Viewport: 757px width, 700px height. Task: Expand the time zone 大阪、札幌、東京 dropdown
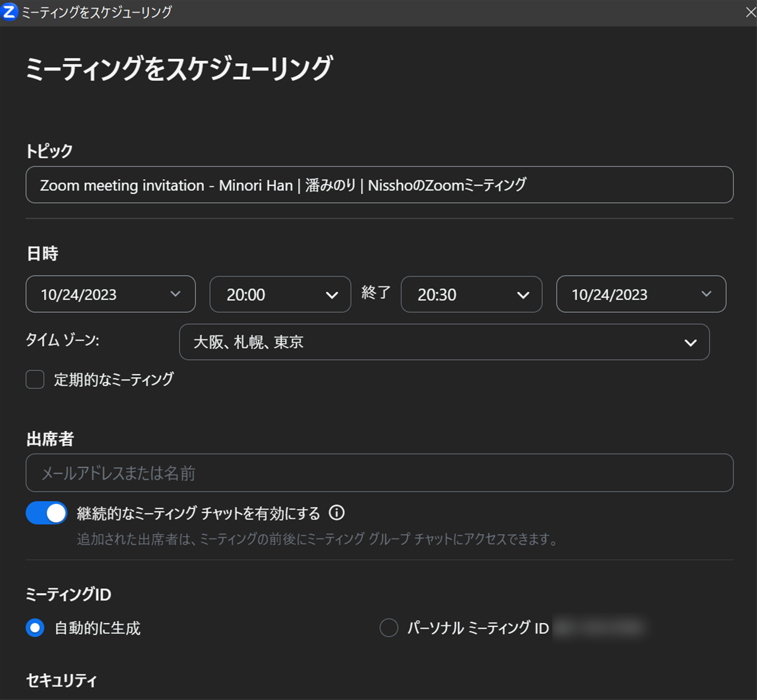(444, 342)
